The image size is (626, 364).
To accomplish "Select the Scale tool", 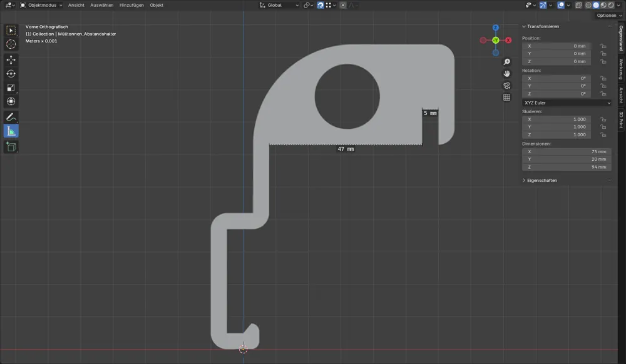I will [x=11, y=88].
